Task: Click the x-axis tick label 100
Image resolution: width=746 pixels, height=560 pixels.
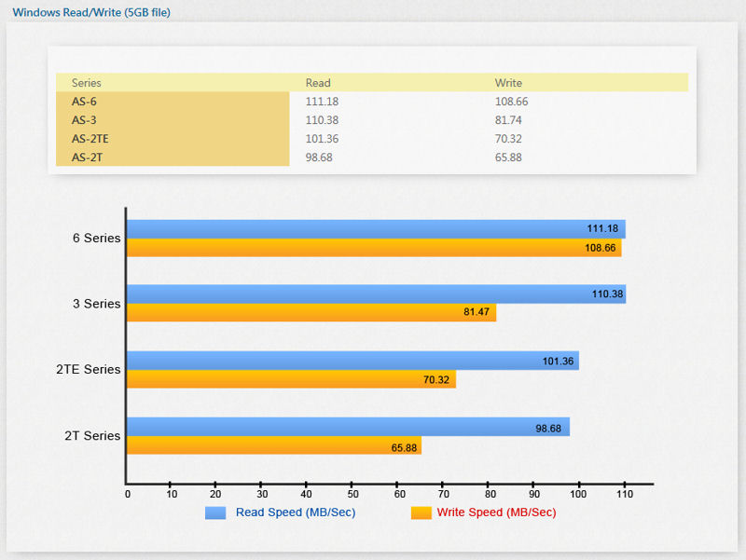Action: pos(578,495)
